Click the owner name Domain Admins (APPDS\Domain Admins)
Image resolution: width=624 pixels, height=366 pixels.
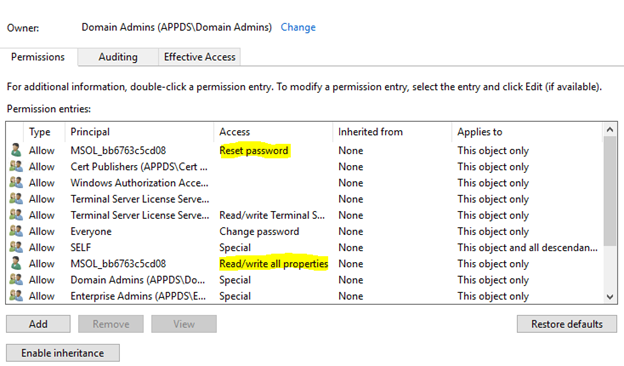point(177,27)
